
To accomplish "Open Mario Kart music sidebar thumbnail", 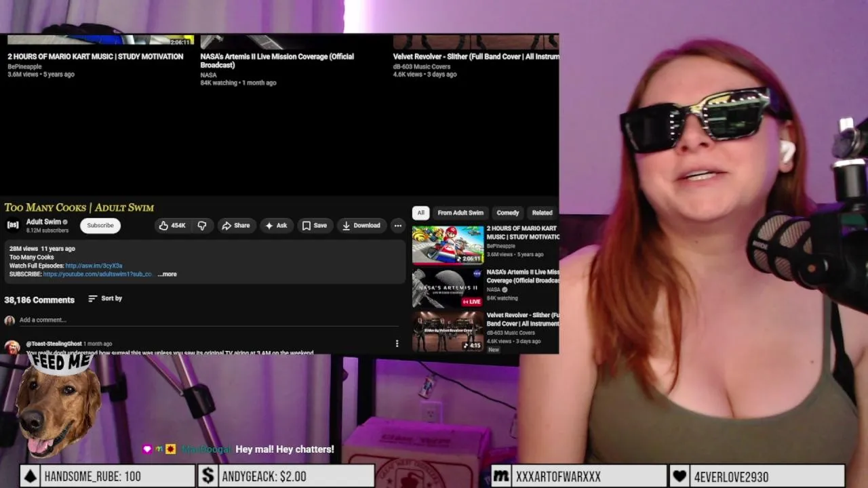I will 448,245.
